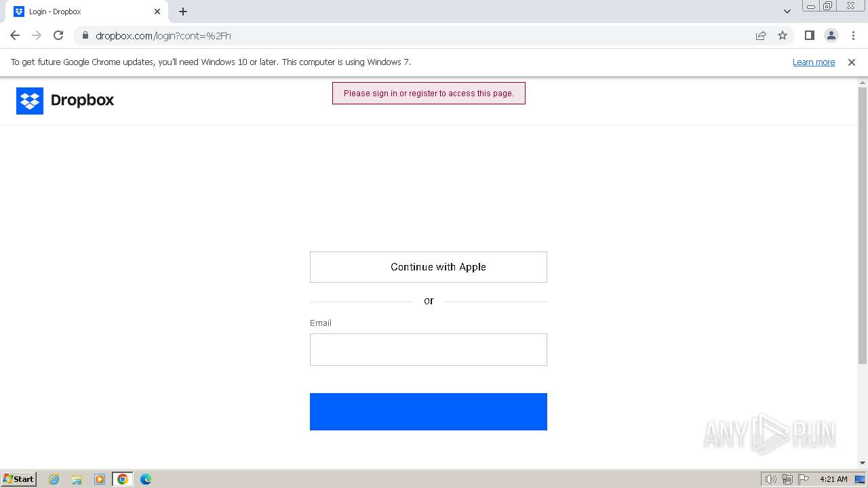Open a new tab with plus button
Viewport: 868px width, 488px height.
183,12
